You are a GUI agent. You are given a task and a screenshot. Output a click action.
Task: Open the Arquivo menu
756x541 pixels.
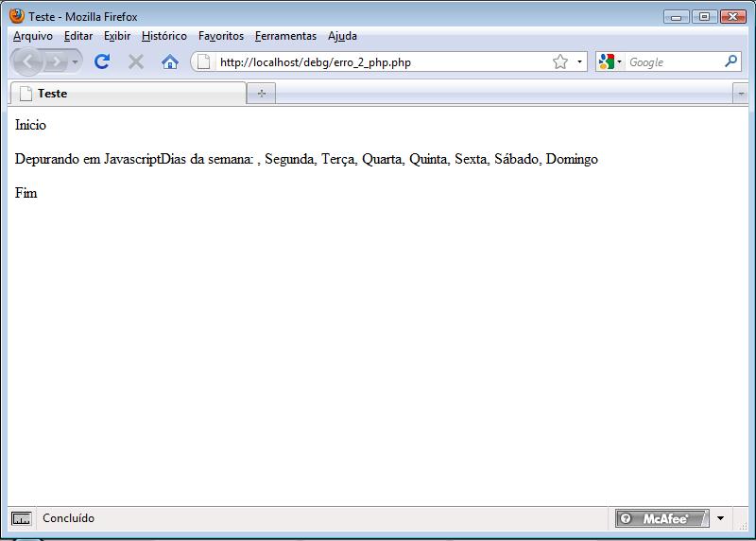click(33, 36)
